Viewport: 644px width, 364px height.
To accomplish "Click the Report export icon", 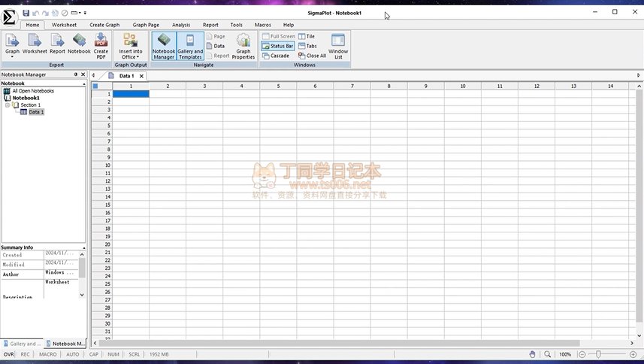I will (x=57, y=45).
